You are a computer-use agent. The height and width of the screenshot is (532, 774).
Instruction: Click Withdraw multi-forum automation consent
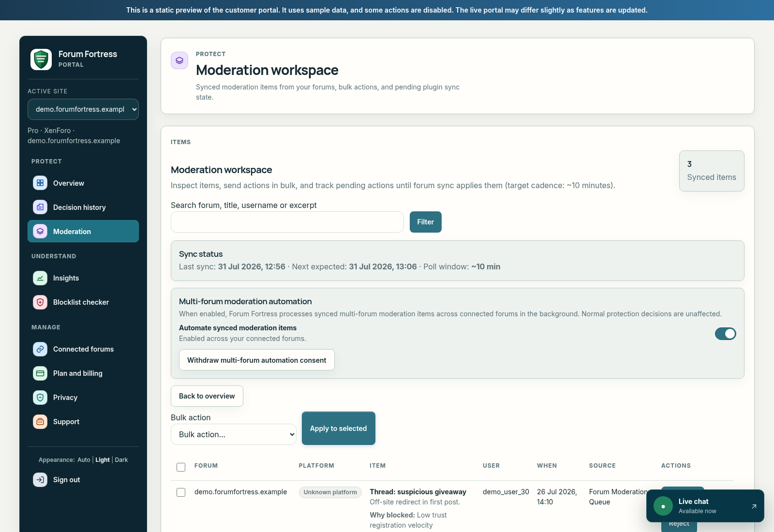(x=257, y=360)
